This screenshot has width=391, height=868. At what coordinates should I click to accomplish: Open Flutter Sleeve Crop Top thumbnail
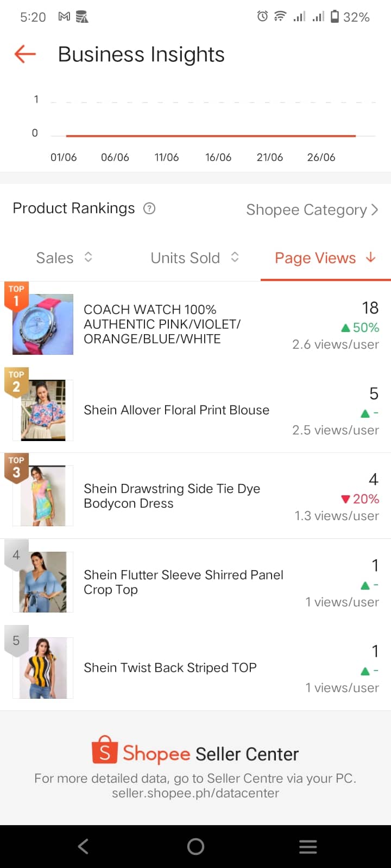tap(43, 582)
